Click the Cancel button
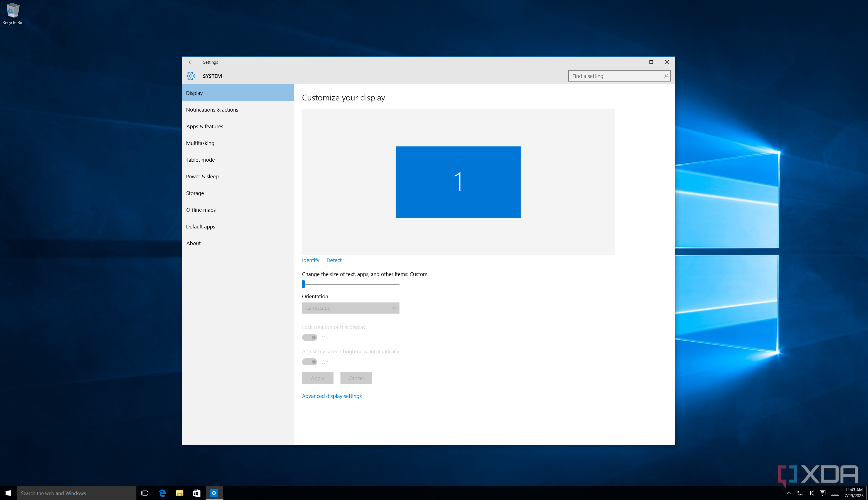This screenshot has width=868, height=500. (356, 378)
